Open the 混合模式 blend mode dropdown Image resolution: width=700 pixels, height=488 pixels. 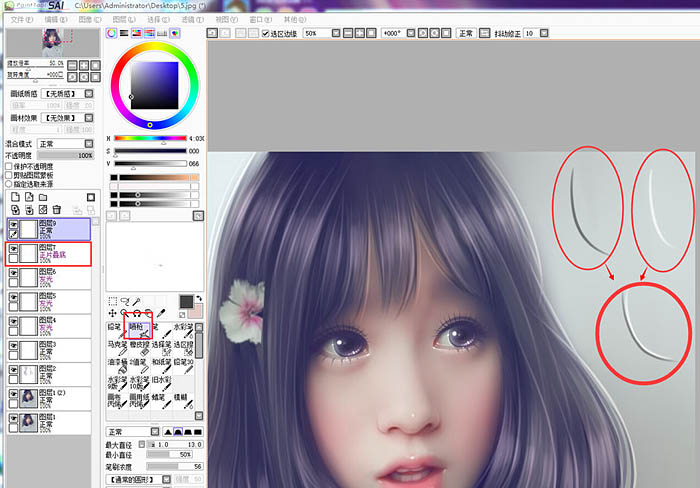point(89,143)
